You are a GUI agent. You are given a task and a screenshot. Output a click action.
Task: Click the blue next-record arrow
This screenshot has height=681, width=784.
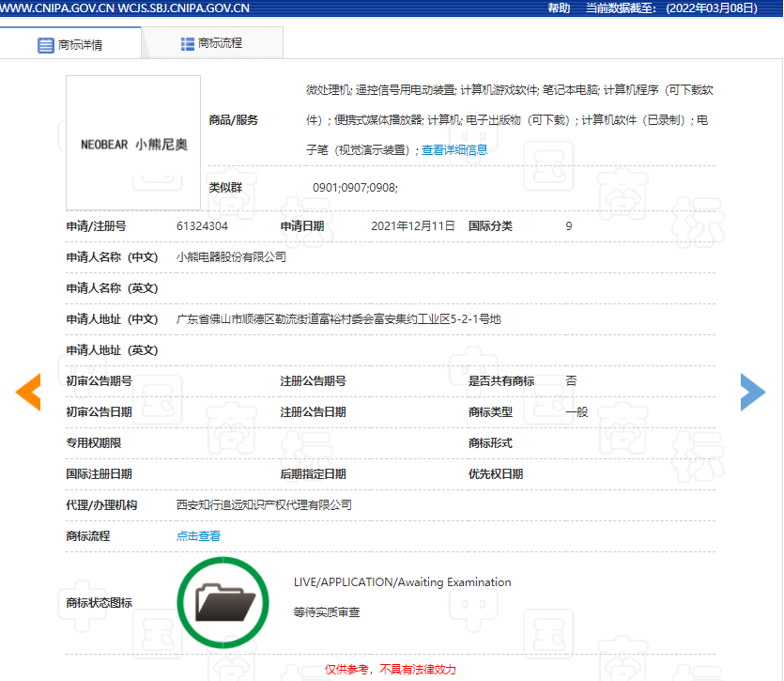coord(753,392)
